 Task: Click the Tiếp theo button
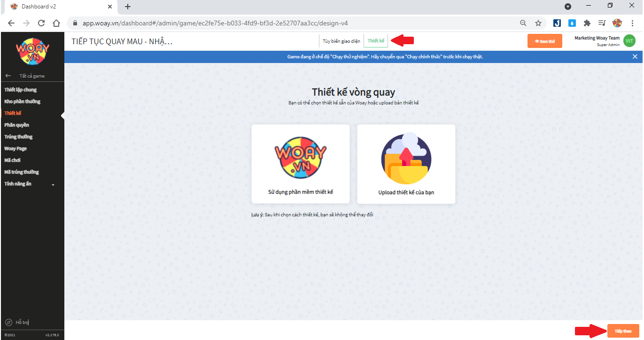click(x=623, y=331)
